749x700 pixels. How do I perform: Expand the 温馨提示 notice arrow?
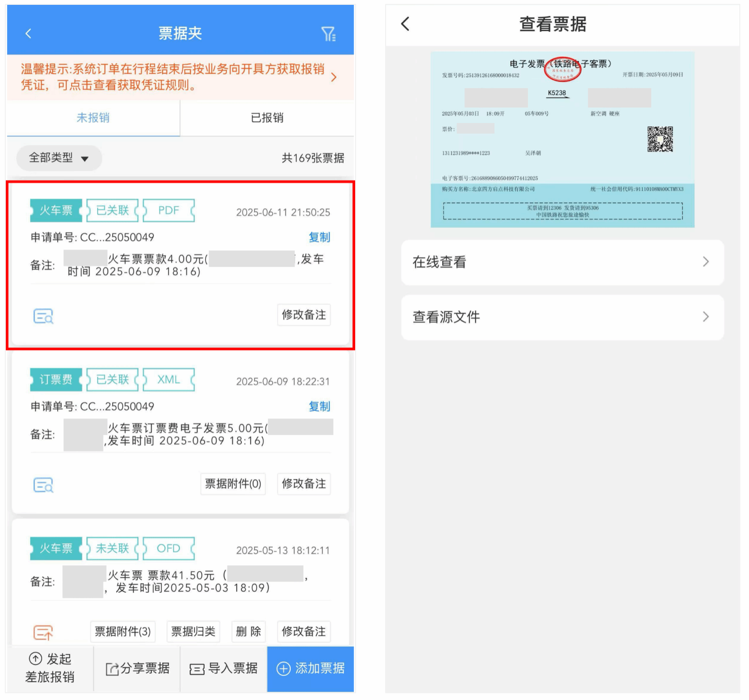click(333, 77)
